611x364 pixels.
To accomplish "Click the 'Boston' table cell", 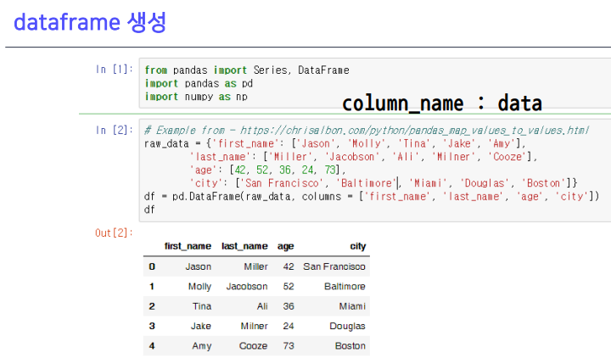I will pos(350,345).
